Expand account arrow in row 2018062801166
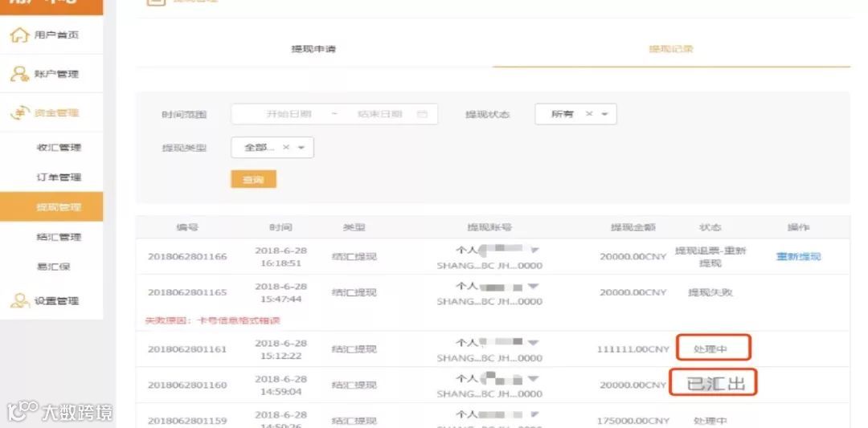 [534, 251]
